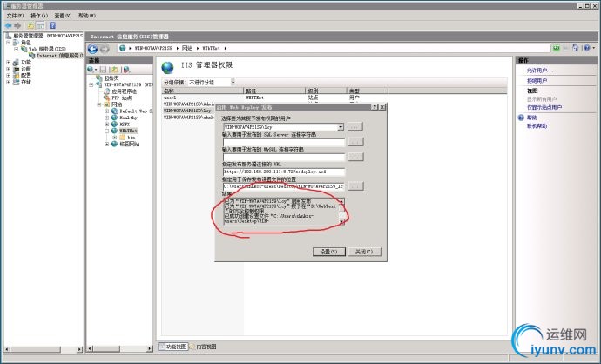Sort by the 路径 column header
The width and height of the screenshot is (601, 364).
pyautogui.click(x=274, y=91)
